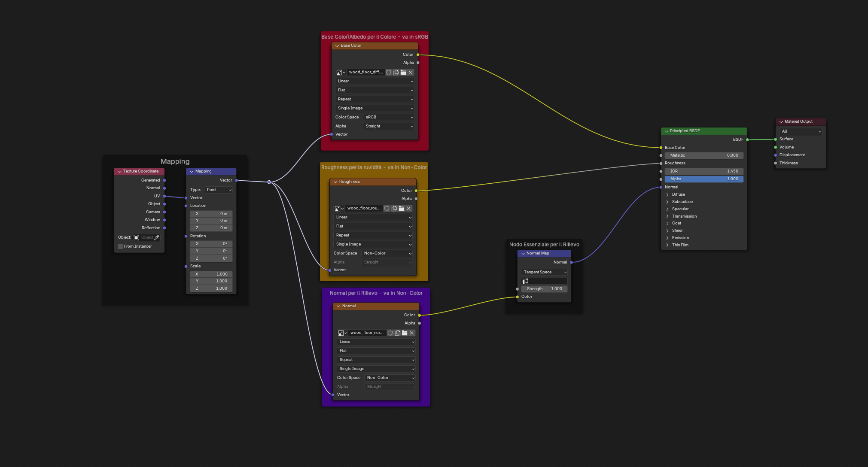Open file browser icon on Roughness texture node
This screenshot has width=868, height=467.
pyautogui.click(x=401, y=209)
